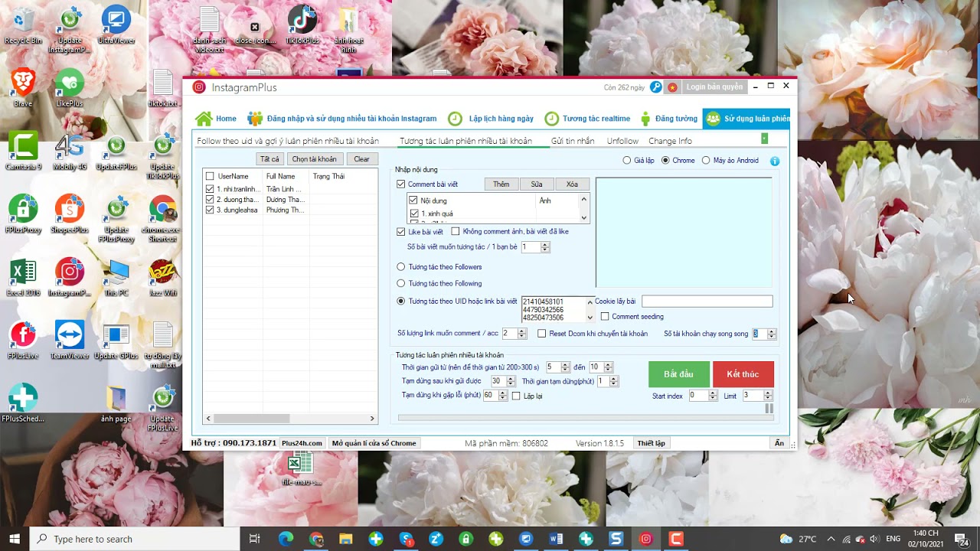
Task: Click Word icon in the taskbar
Action: (x=557, y=539)
